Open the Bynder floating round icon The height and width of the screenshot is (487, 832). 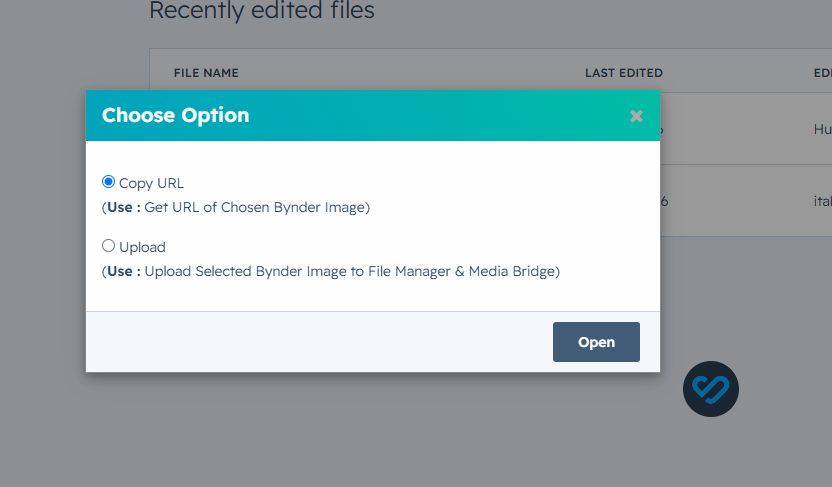[710, 389]
